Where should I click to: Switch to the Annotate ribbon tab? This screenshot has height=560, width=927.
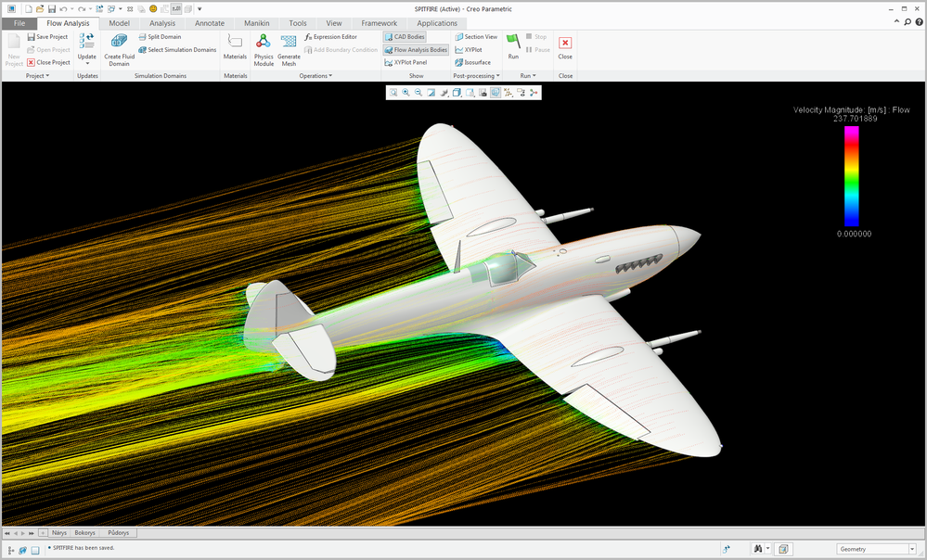(x=210, y=23)
